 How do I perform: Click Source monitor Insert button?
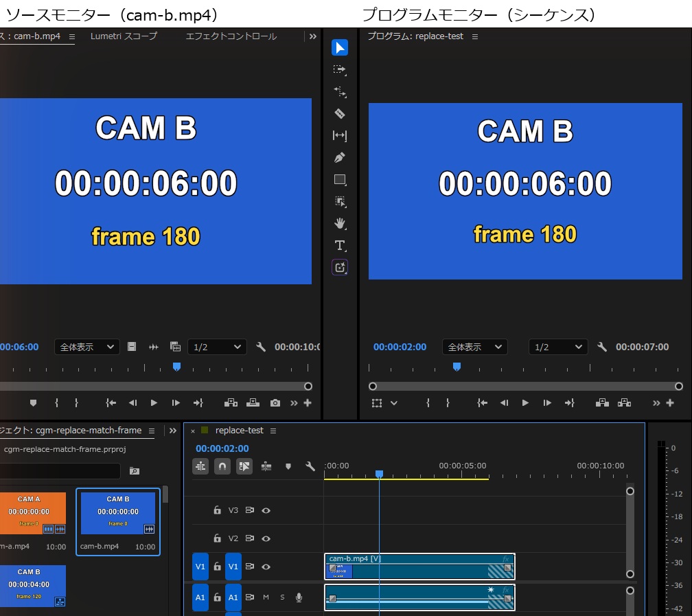click(x=231, y=402)
